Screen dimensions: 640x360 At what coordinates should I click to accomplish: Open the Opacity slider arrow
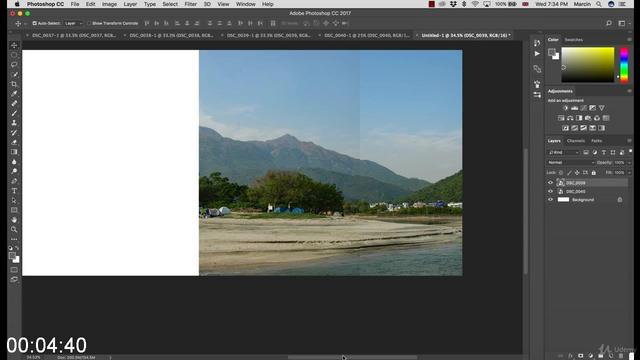[629, 162]
